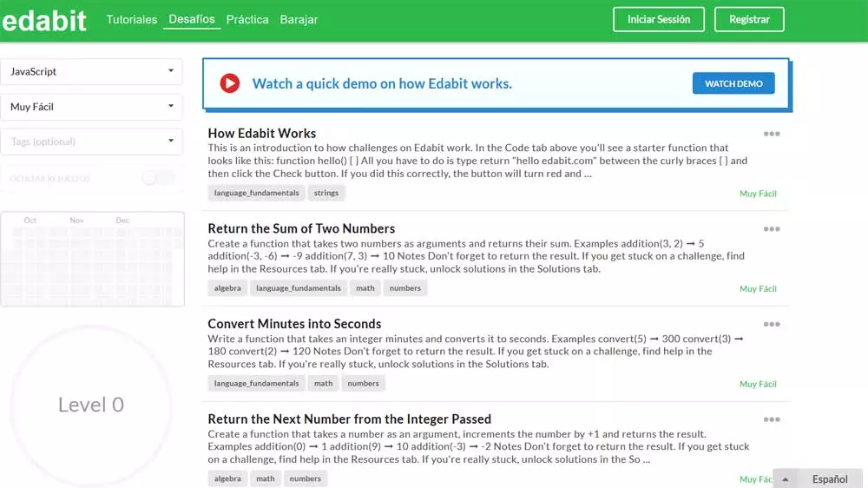Select the strings tag under How Edabit Works
868x488 pixels.
click(x=326, y=193)
